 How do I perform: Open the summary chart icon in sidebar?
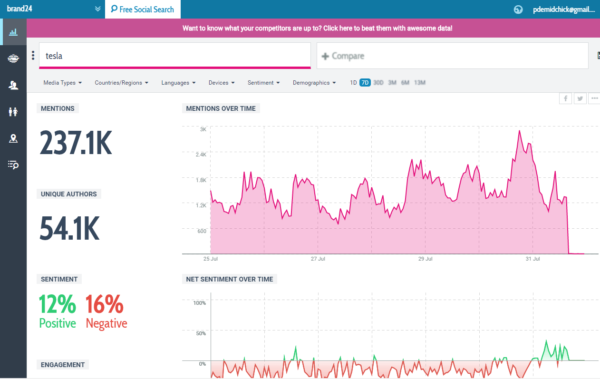pyautogui.click(x=13, y=32)
